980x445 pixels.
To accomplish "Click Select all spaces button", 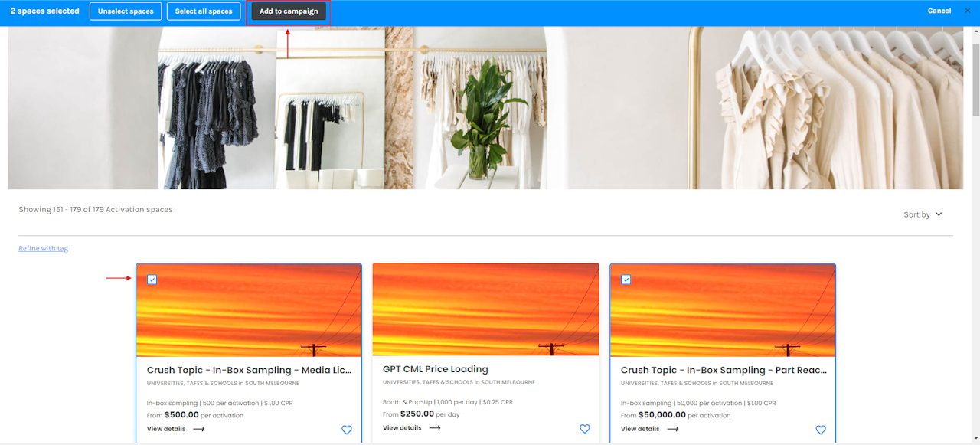I will [x=204, y=11].
